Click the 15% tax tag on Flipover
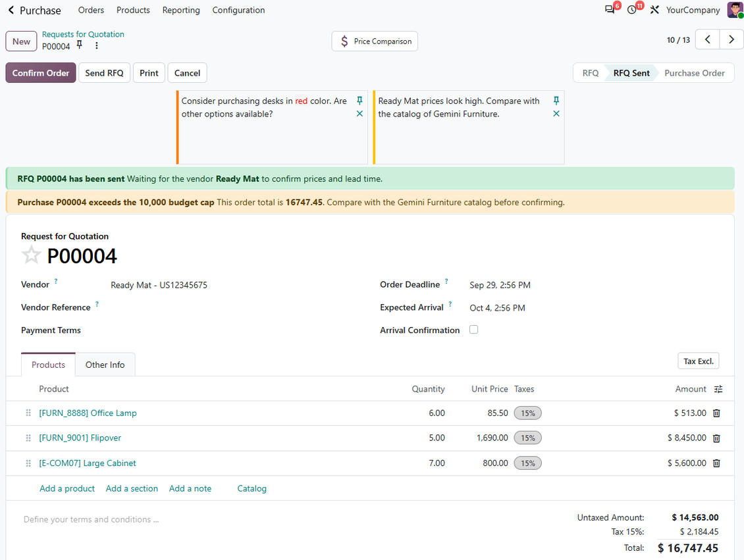The width and height of the screenshot is (744, 560). point(527,438)
